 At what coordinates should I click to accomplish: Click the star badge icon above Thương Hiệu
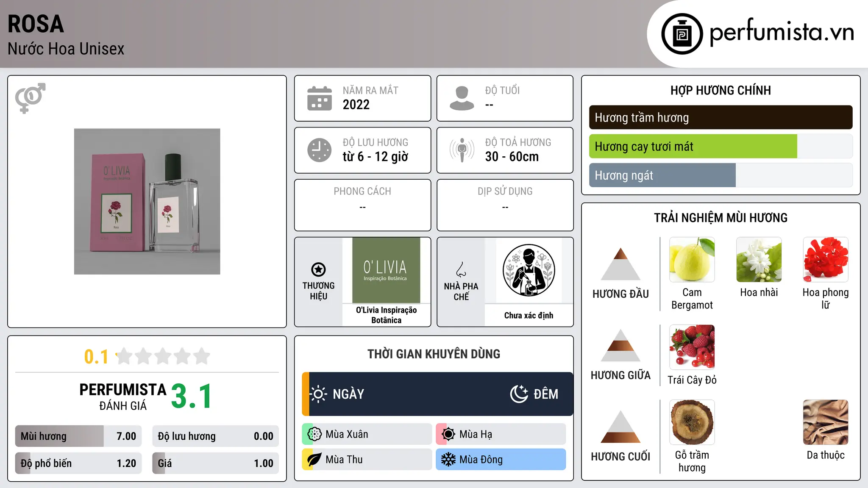pos(318,269)
